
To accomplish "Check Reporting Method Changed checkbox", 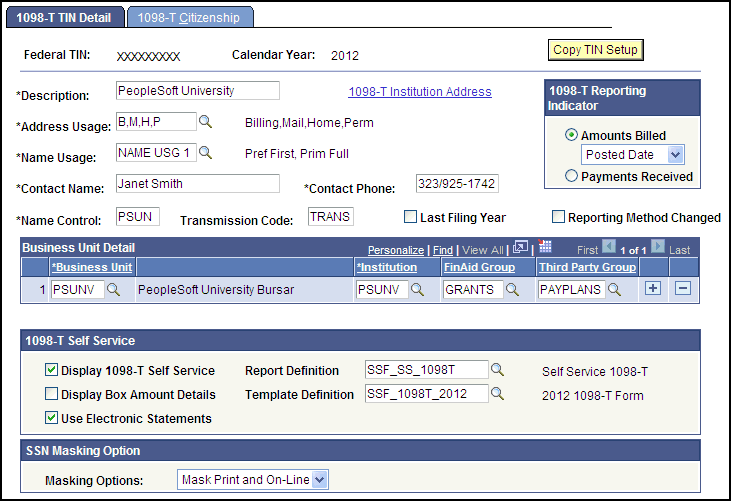I will 558,217.
